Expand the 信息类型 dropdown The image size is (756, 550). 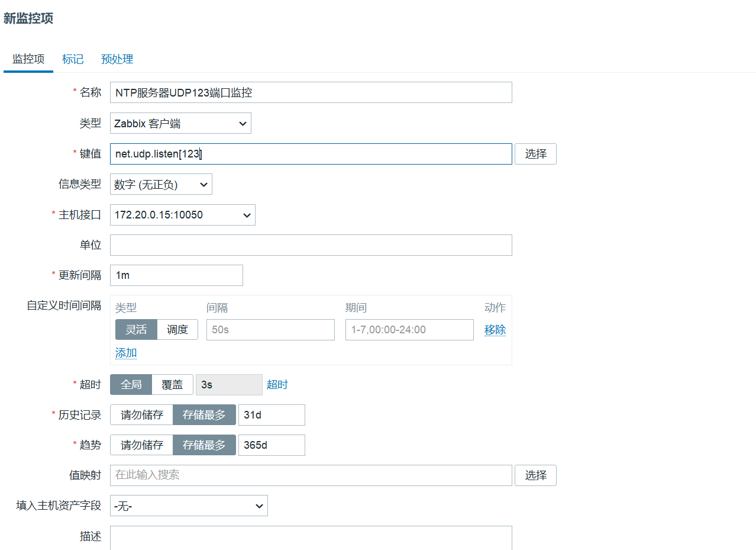coord(161,184)
